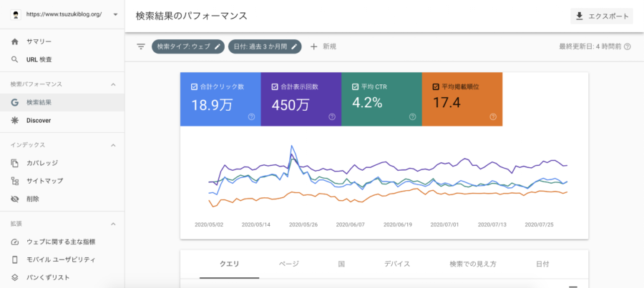Click the 検索結果のパフォーマンス page title

(x=191, y=16)
